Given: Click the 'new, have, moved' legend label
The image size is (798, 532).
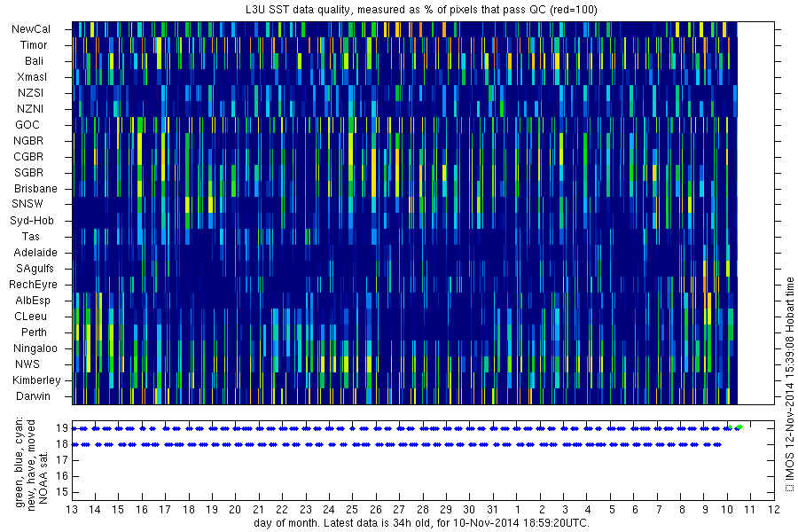Looking at the screenshot, I should coord(32,465).
